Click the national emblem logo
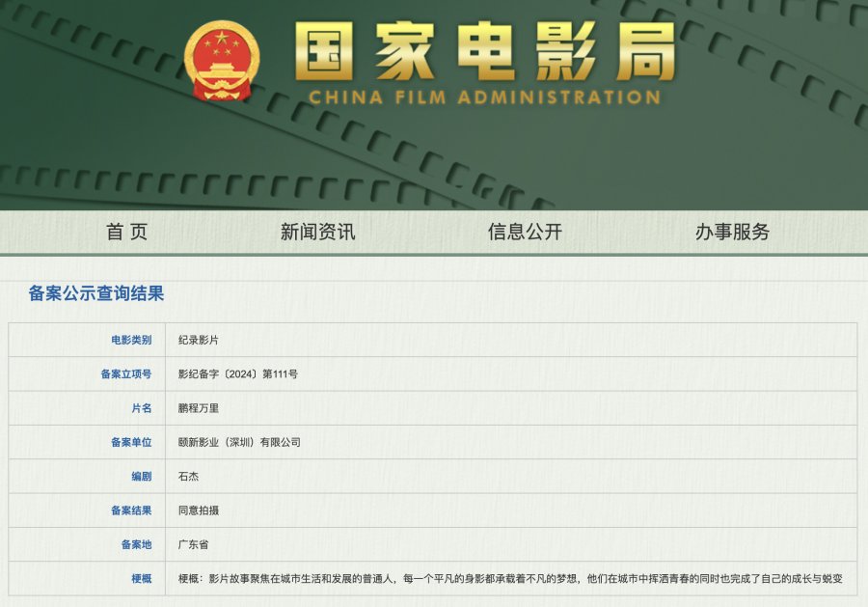868x607 pixels. point(222,62)
